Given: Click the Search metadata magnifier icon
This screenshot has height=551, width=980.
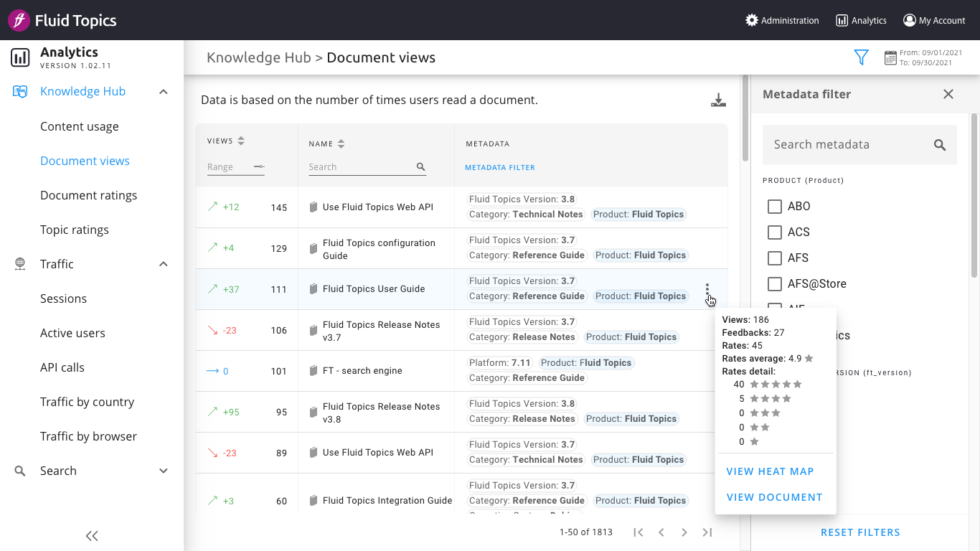Looking at the screenshot, I should 940,145.
